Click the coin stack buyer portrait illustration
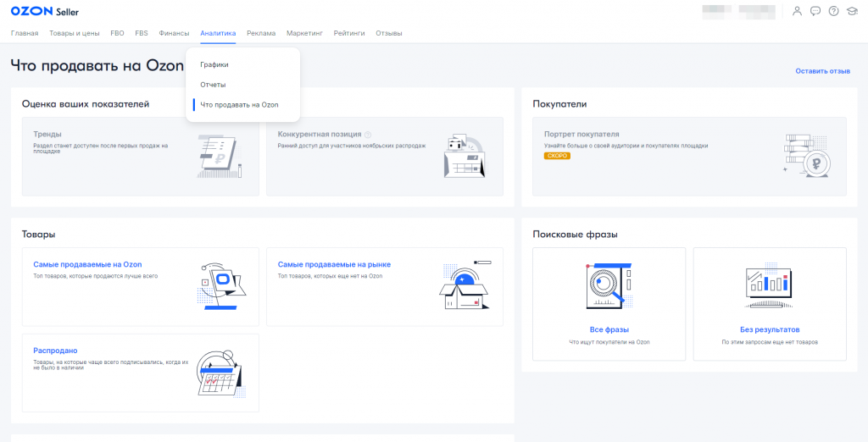The height and width of the screenshot is (442, 868). coord(807,157)
